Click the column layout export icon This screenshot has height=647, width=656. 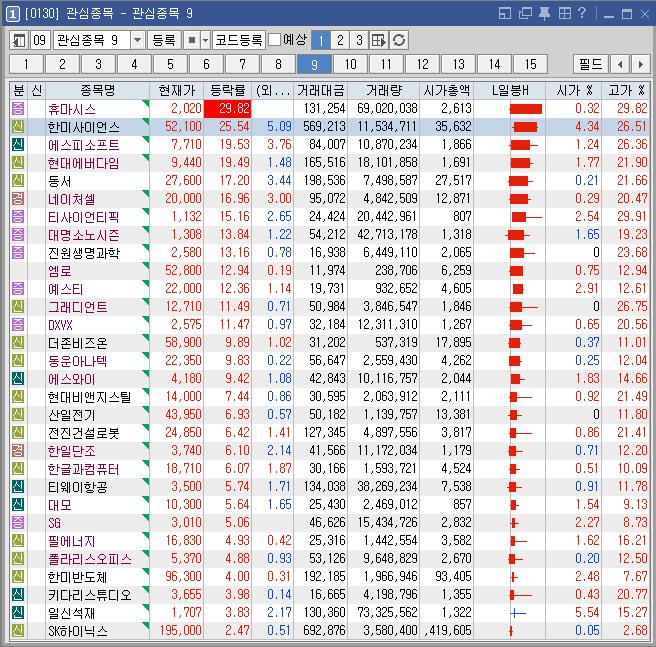[379, 41]
